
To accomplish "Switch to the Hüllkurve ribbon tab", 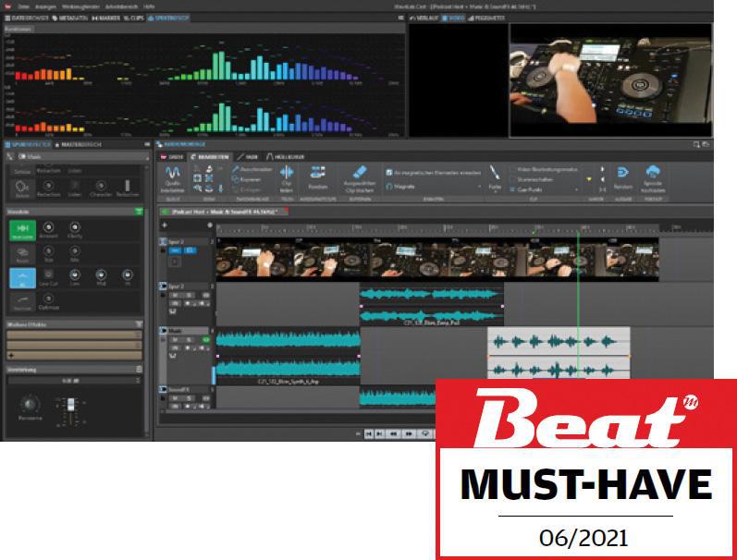I will click(286, 156).
